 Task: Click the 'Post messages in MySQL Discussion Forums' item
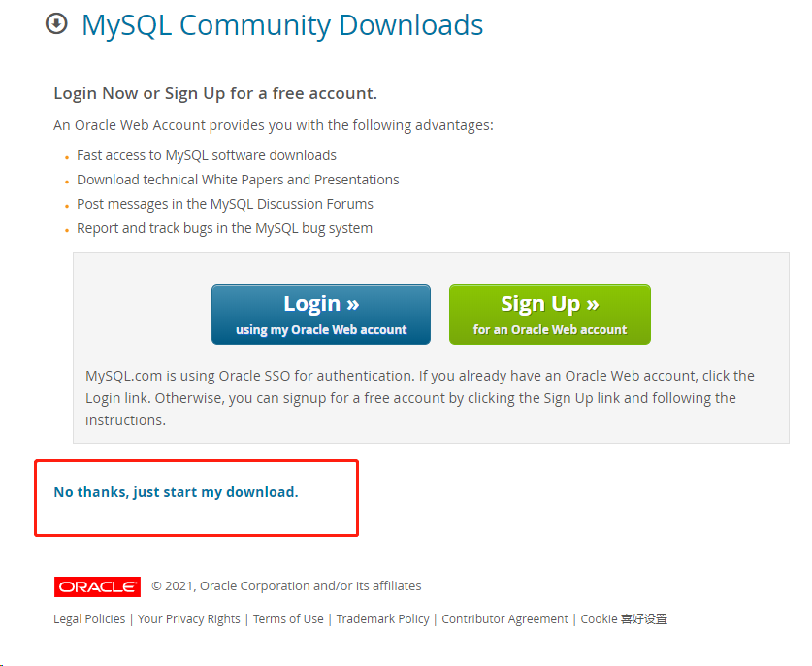point(225,204)
